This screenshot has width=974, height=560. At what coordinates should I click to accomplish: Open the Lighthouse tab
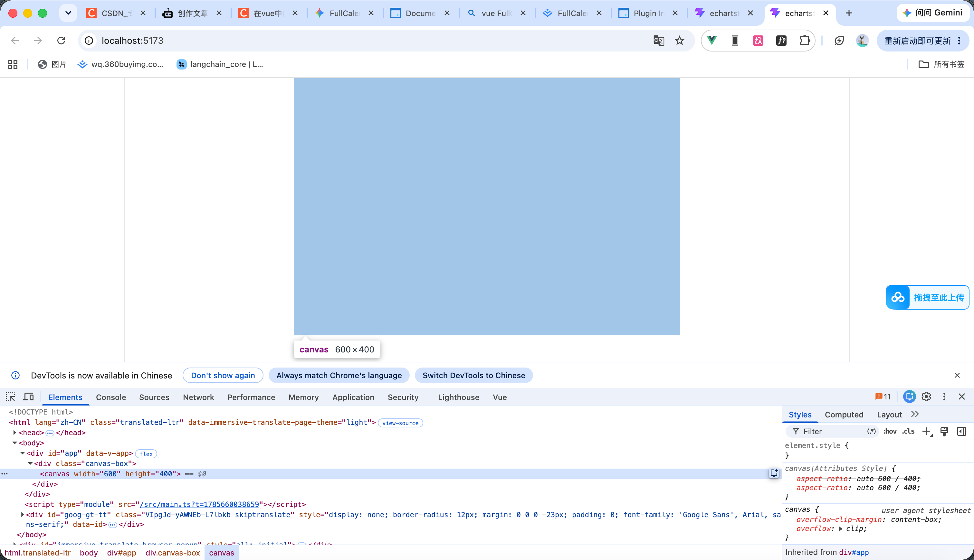458,397
